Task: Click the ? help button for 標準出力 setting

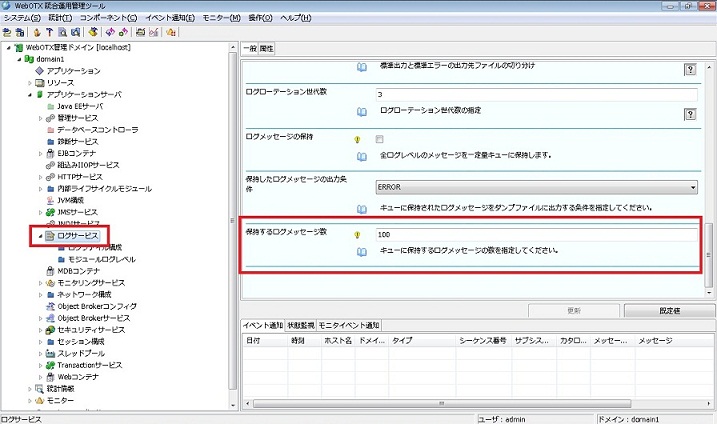Action: (690, 70)
